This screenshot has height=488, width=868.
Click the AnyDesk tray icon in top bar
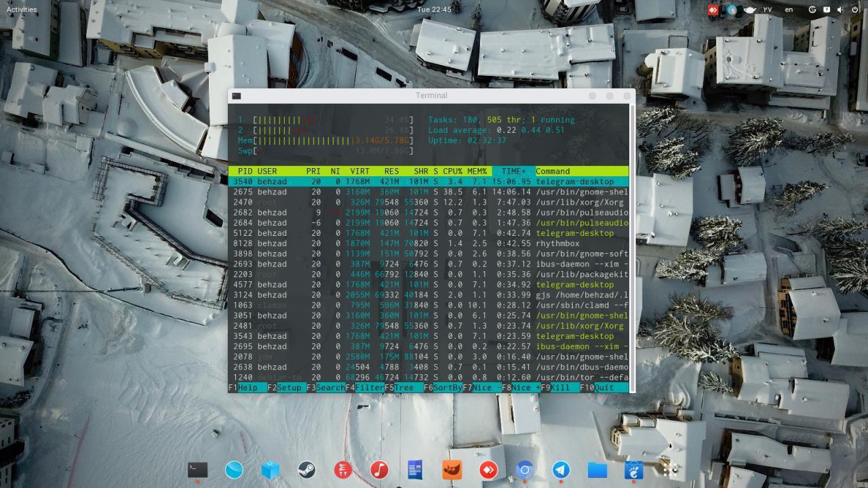point(713,9)
